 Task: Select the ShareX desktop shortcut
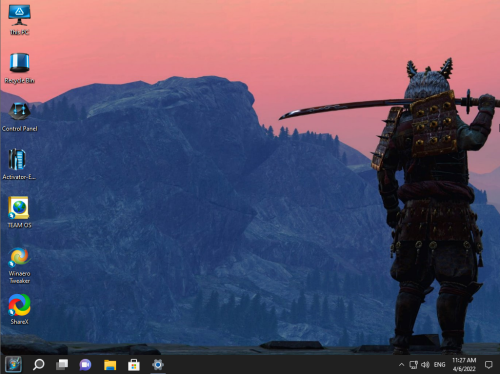coord(19,309)
